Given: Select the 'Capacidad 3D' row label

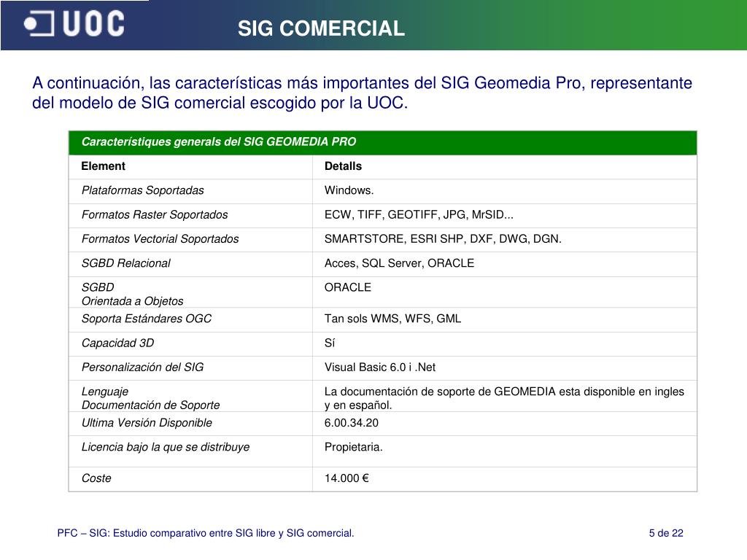Looking at the screenshot, I should (x=117, y=343).
